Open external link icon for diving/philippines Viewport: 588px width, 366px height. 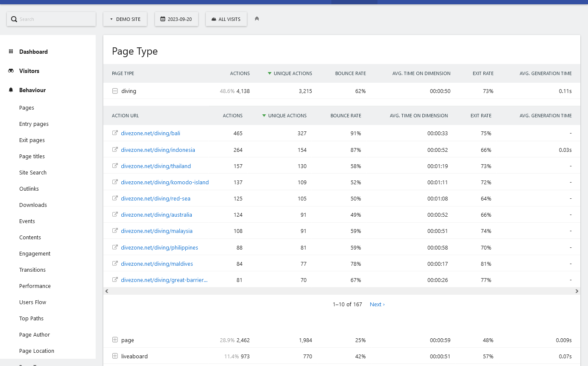pyautogui.click(x=115, y=247)
